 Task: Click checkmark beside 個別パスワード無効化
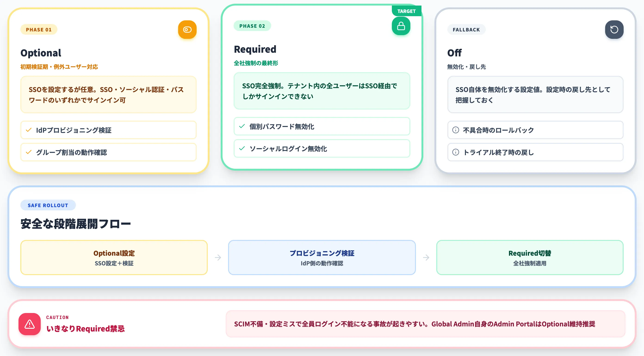(242, 126)
